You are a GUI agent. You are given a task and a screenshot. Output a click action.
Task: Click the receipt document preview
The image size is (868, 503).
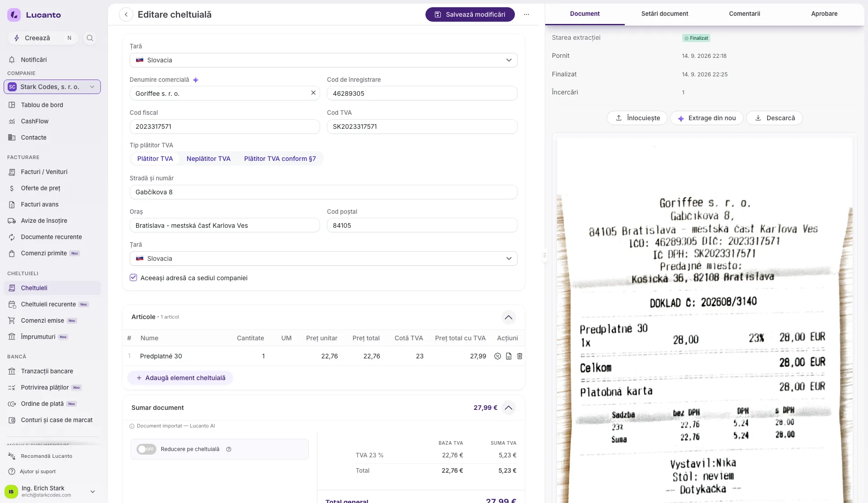(704, 320)
